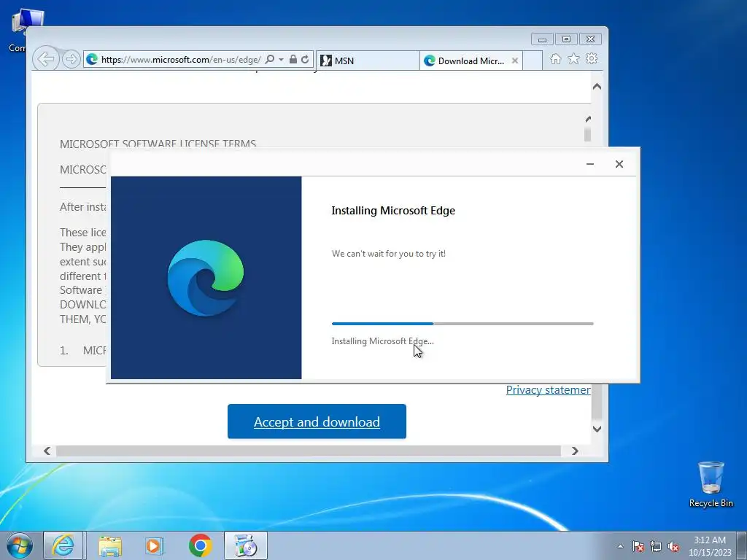Viewport: 747px width, 560px height.
Task: Click the 'Installing Microsoft Edge...' status text
Action: (382, 341)
